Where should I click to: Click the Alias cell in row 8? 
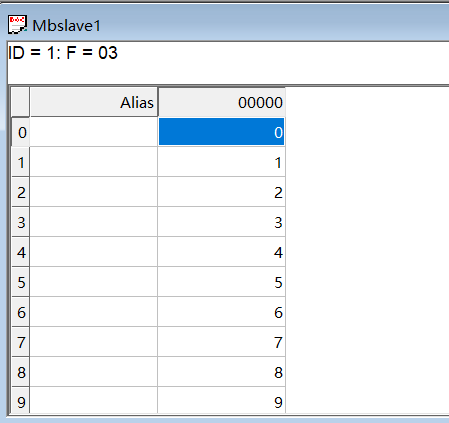[x=94, y=372]
